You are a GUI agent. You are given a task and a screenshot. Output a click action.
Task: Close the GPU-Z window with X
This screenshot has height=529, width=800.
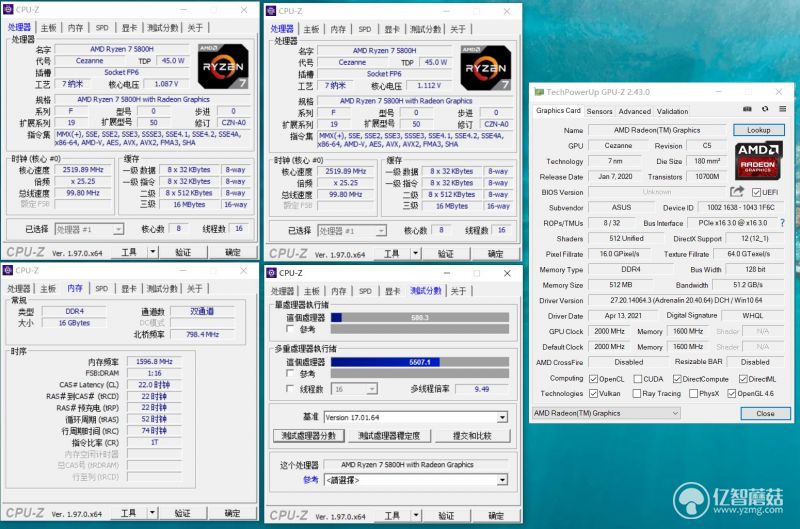tap(779, 92)
